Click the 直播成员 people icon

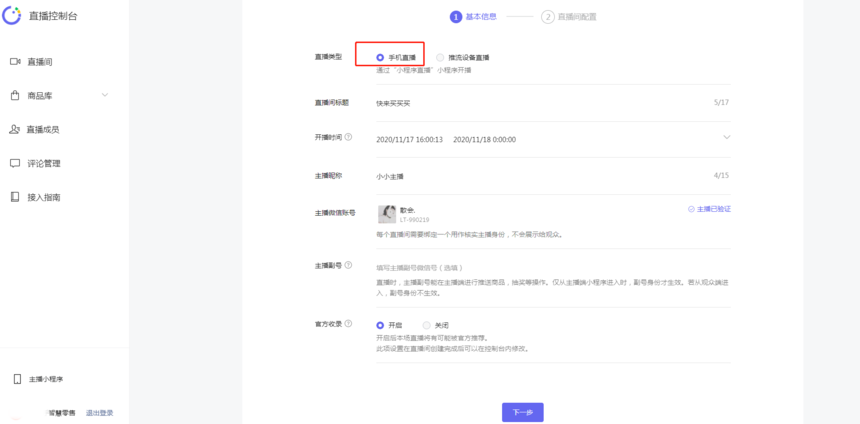click(x=15, y=130)
